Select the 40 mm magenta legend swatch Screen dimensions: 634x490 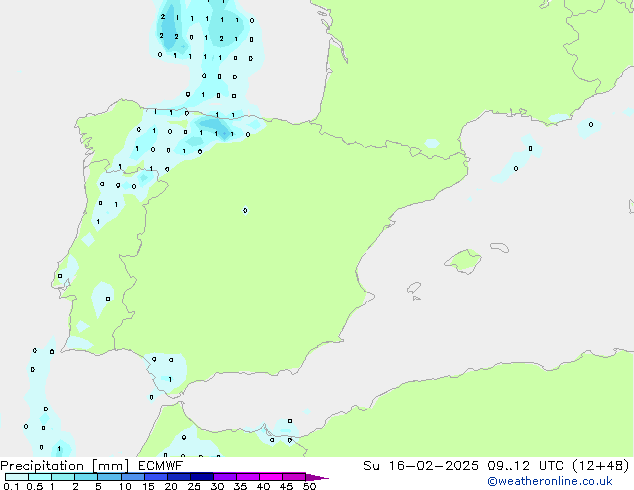(x=271, y=477)
